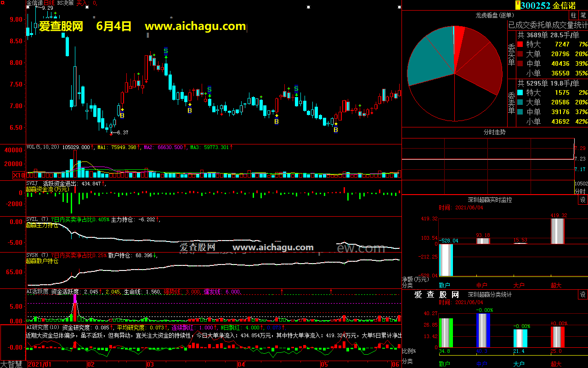Click the 深圳超赢分类统计 panel title
The height and width of the screenshot is (368, 588).
(490, 294)
